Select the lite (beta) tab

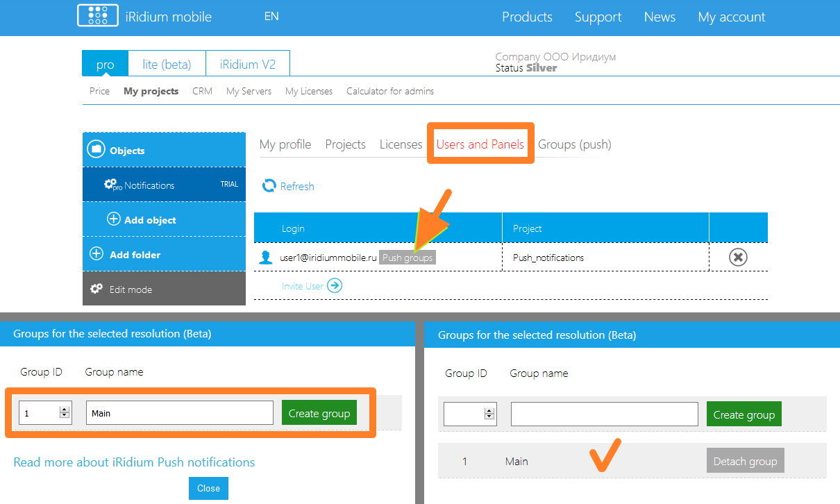click(x=167, y=64)
